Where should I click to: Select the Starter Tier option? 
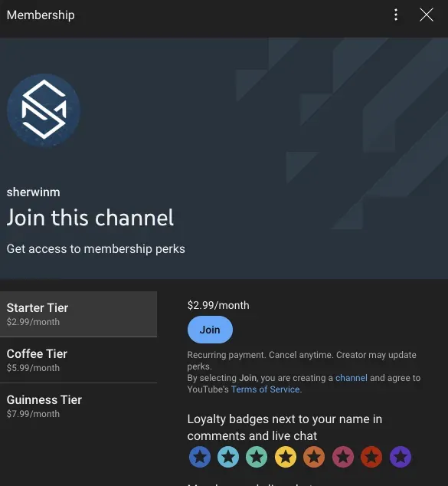[78, 314]
